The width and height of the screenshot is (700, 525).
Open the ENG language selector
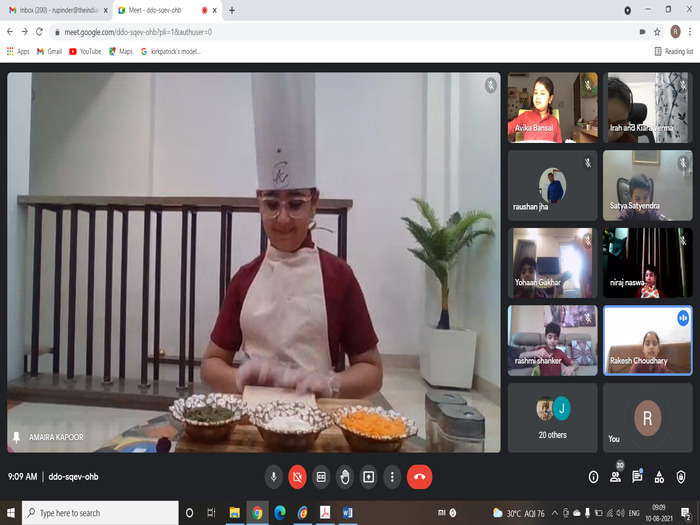pyautogui.click(x=634, y=513)
